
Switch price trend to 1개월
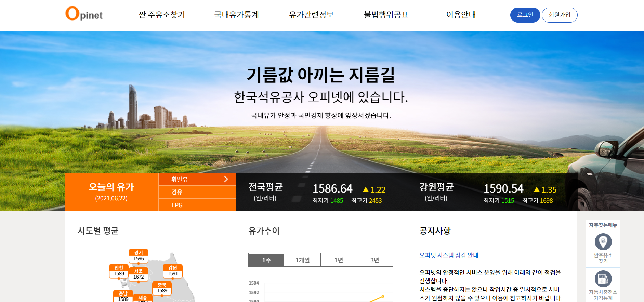pyautogui.click(x=303, y=260)
